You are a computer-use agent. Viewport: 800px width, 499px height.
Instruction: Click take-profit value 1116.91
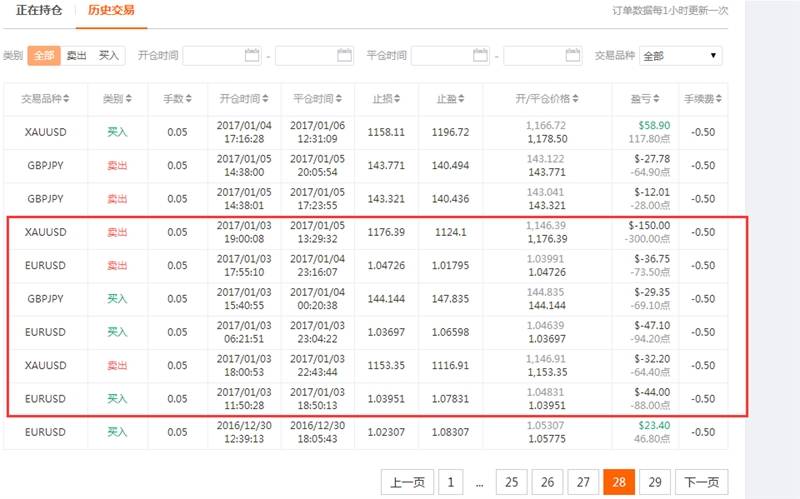[451, 365]
